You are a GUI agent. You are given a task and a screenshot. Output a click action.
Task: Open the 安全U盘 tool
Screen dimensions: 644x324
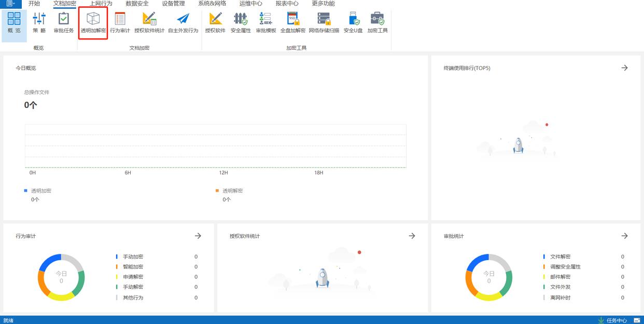pyautogui.click(x=353, y=23)
